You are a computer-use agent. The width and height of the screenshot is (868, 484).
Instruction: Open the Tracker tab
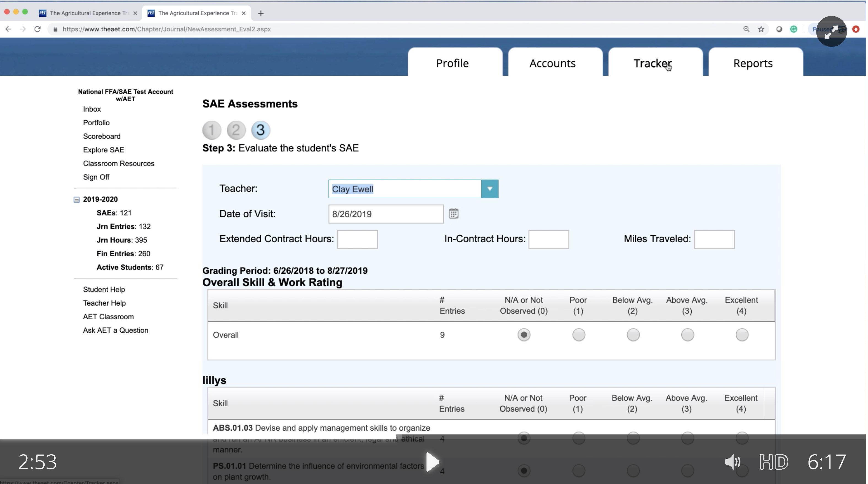[655, 62]
